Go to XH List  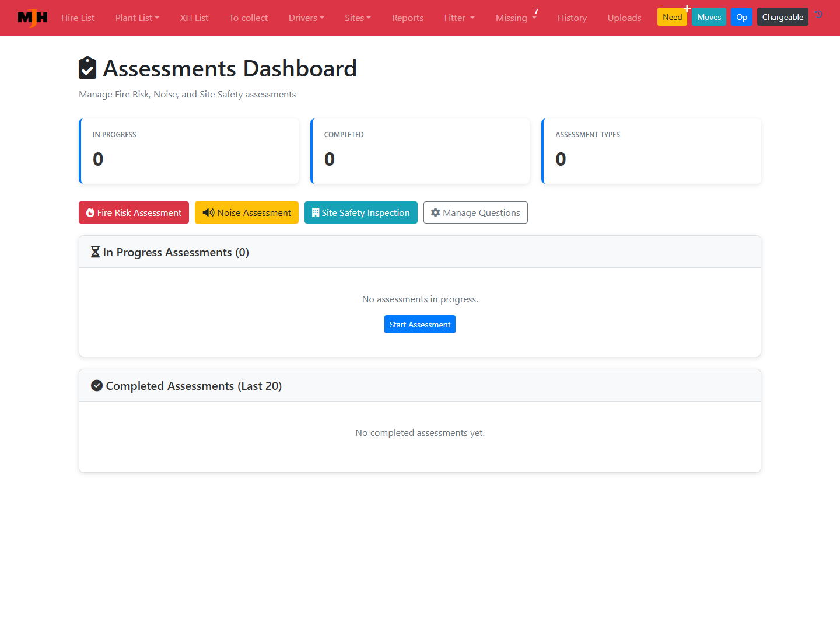pyautogui.click(x=194, y=18)
